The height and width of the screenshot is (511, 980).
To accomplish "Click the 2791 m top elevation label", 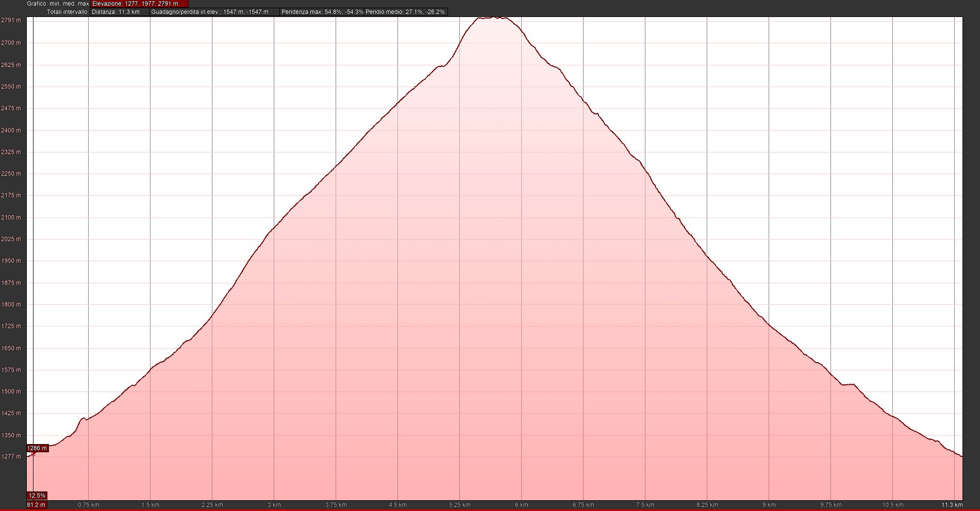I will tap(11, 21).
